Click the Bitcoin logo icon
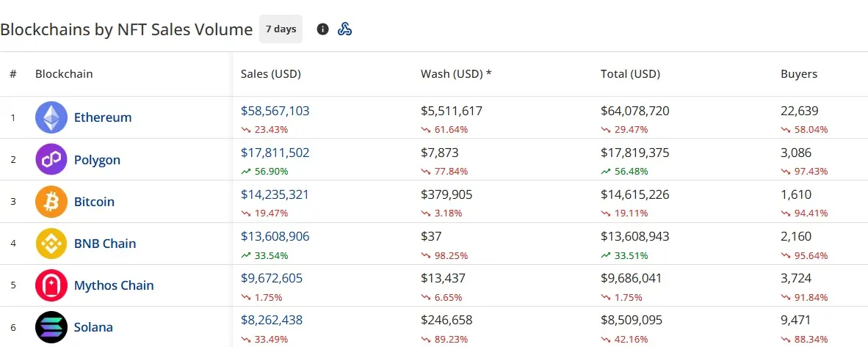 51,202
